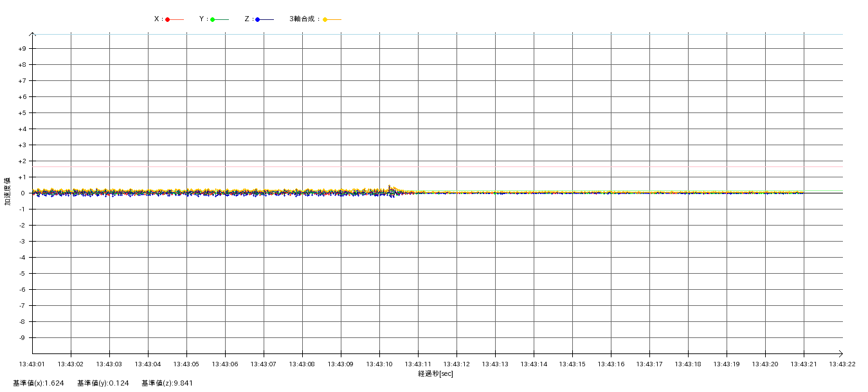Screen dimensions: 868x392
Task: Click the 加速度値 vertical axis title
Action: pos(8,191)
